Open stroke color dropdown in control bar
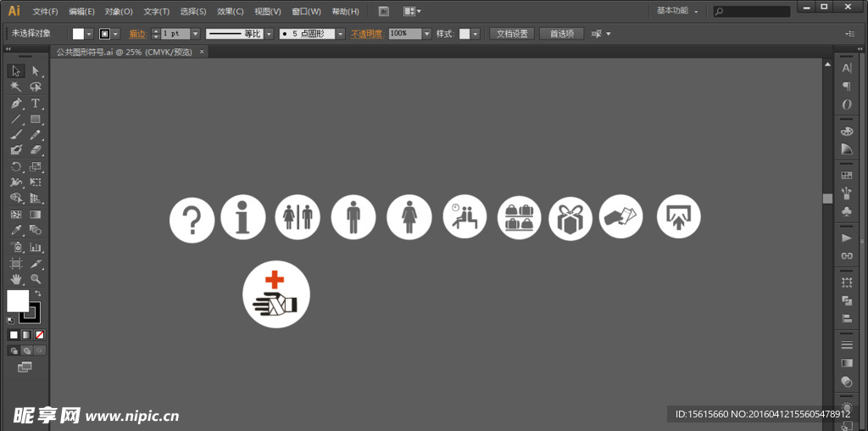868x431 pixels. (115, 34)
